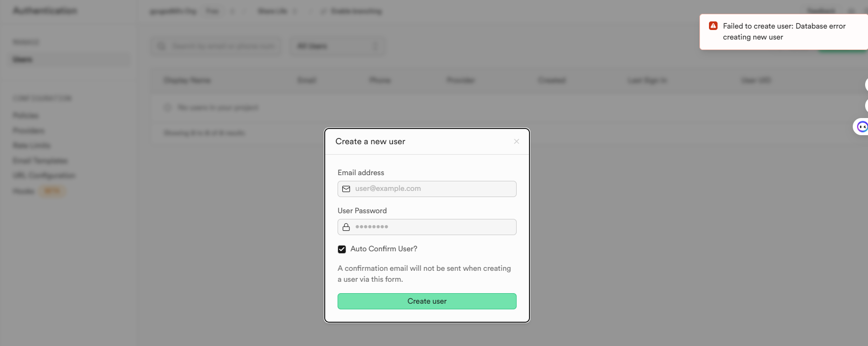Image resolution: width=868 pixels, height=346 pixels.
Task: Select Users in the sidebar
Action: click(23, 59)
